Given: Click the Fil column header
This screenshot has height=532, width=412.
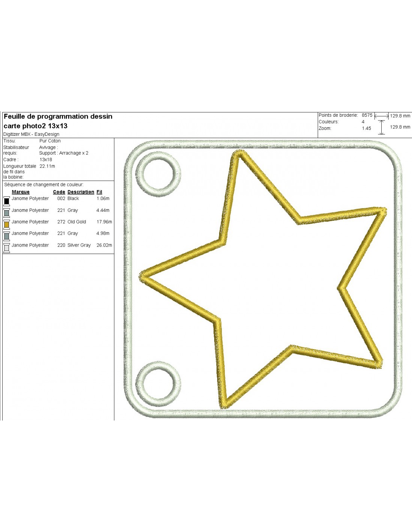Looking at the screenshot, I should [x=99, y=192].
